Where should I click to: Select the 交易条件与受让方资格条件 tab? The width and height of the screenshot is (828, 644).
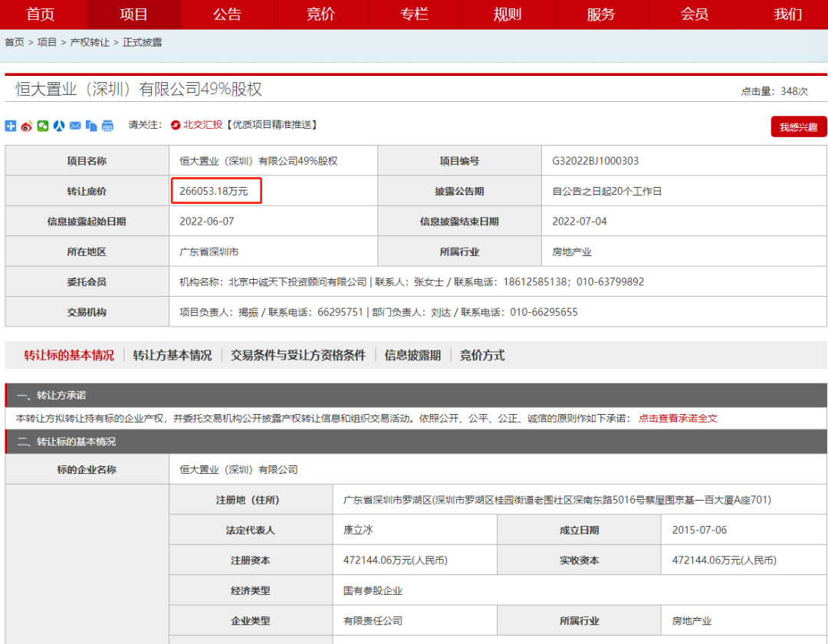point(300,355)
